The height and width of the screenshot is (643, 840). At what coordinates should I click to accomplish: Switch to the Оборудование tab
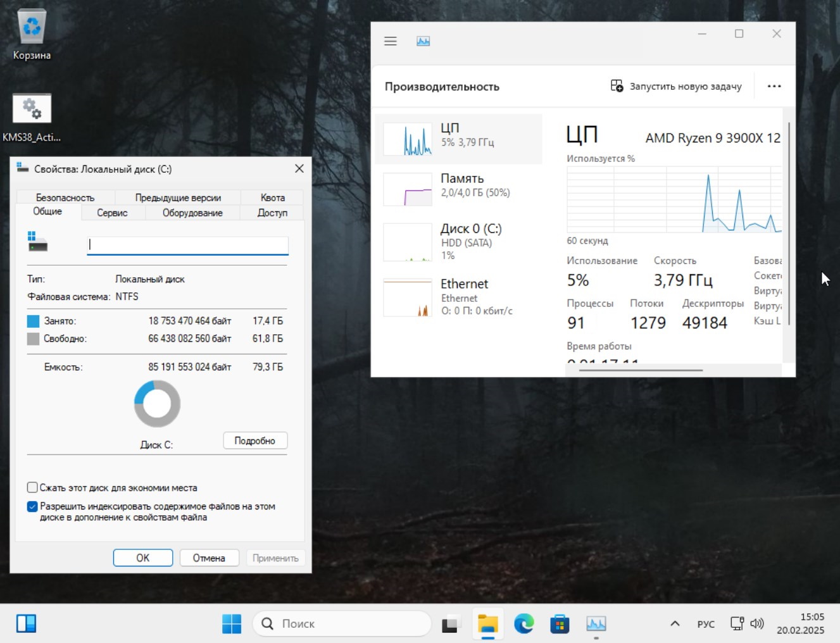192,213
